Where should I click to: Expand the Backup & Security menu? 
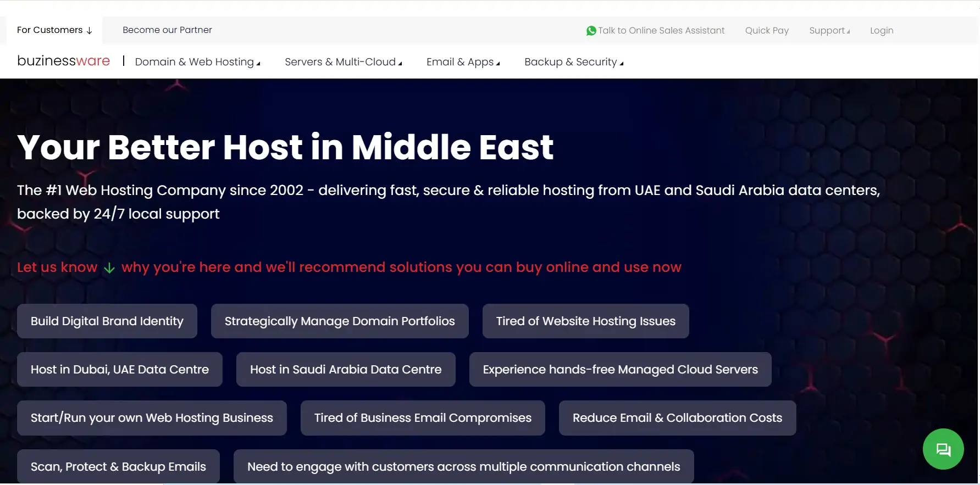click(574, 62)
